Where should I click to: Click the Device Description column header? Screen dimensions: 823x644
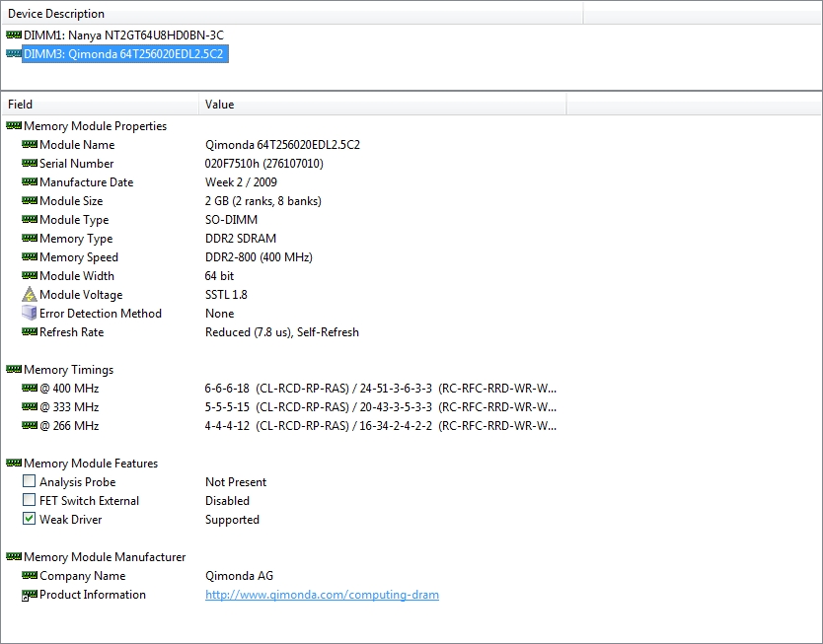coord(291,14)
